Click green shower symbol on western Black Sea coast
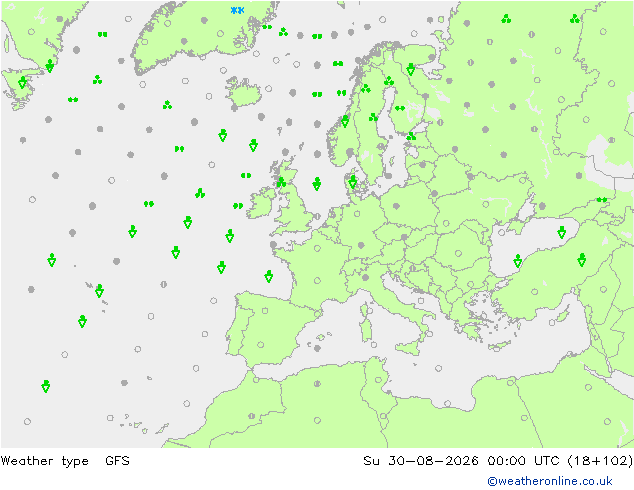Image resolution: width=634 pixels, height=490 pixels. click(518, 261)
